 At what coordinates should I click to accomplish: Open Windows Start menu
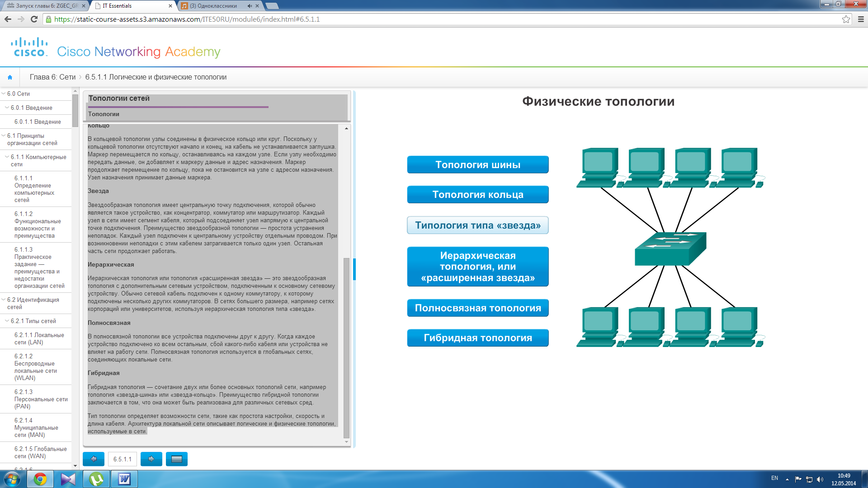click(x=12, y=479)
